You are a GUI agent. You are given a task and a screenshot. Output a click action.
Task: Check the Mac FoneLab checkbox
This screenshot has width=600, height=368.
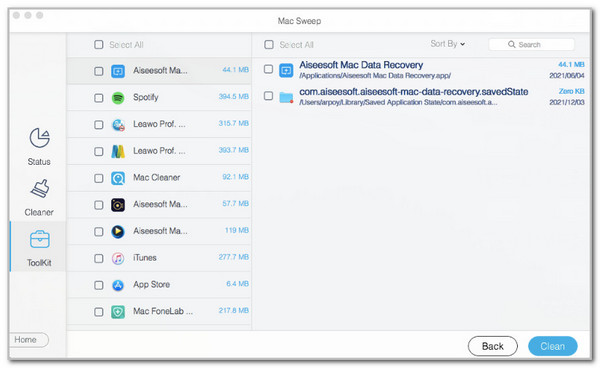point(99,312)
